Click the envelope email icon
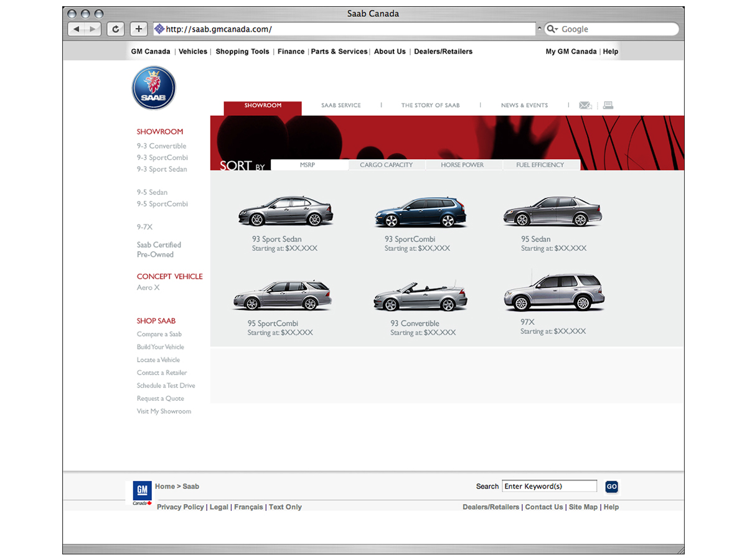This screenshot has height=560, width=747. click(585, 105)
